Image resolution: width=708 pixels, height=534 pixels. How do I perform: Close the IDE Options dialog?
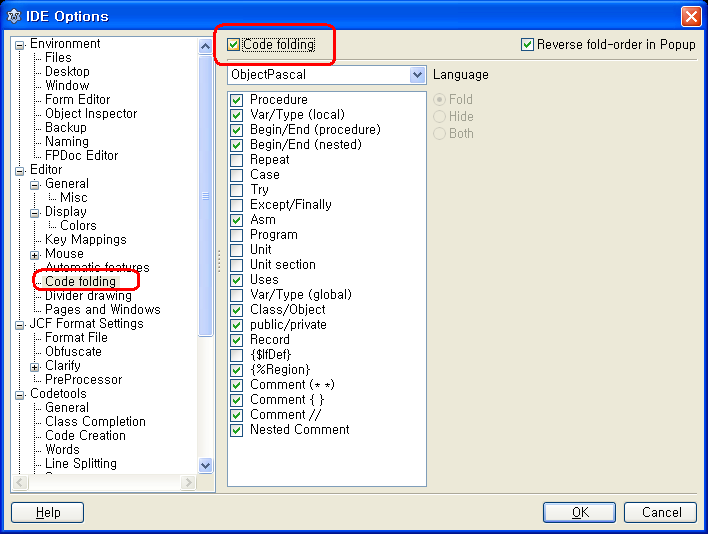(x=691, y=17)
